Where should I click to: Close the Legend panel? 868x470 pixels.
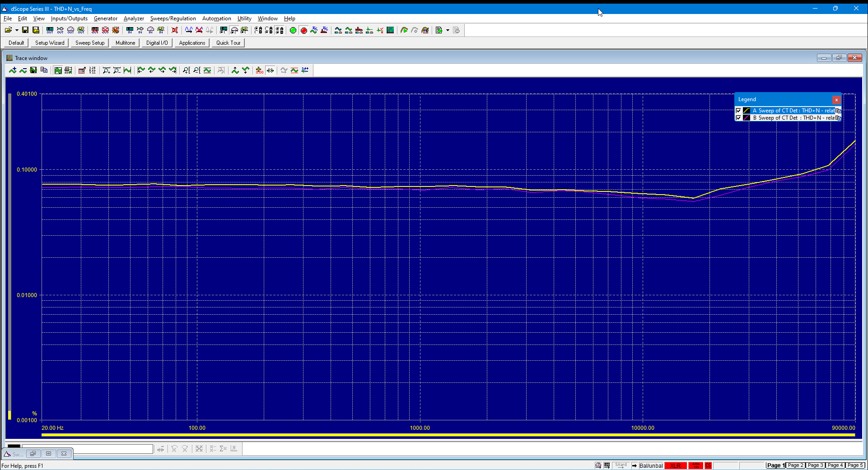point(836,100)
